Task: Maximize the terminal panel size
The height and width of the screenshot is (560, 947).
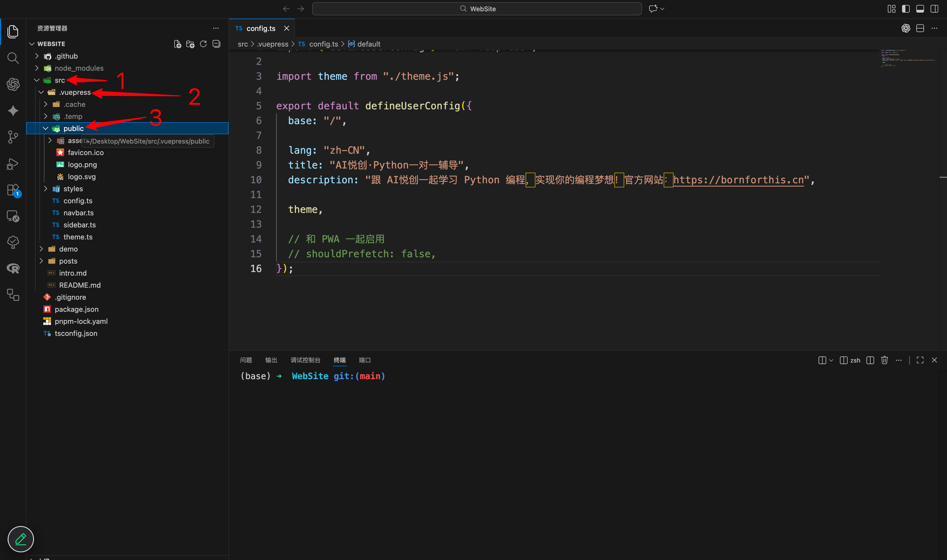Action: [920, 360]
